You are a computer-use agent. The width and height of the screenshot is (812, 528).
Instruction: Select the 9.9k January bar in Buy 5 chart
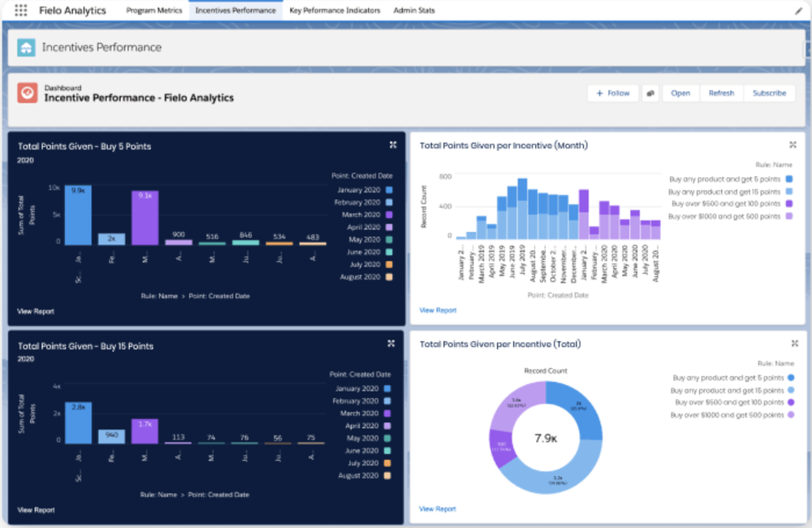click(78, 215)
